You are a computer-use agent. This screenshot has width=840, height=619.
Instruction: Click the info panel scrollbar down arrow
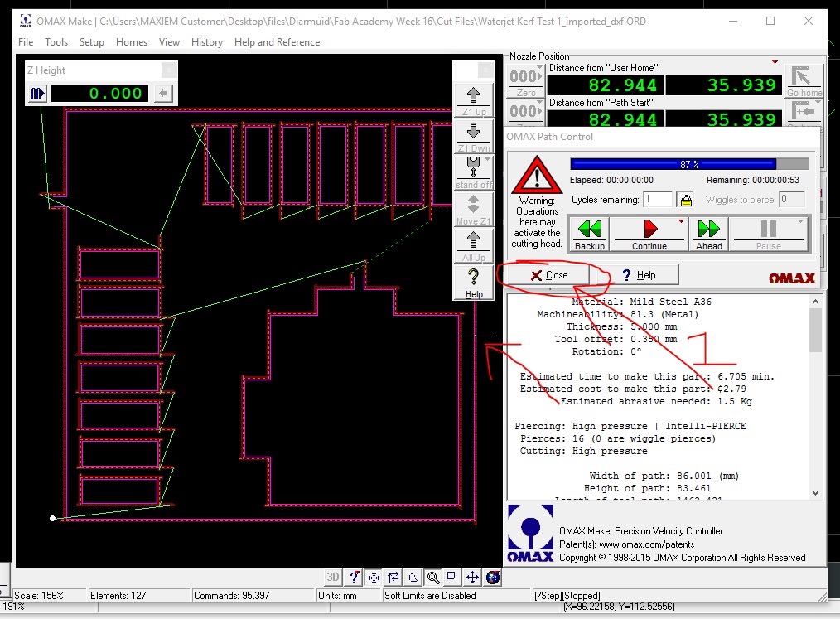coord(815,492)
